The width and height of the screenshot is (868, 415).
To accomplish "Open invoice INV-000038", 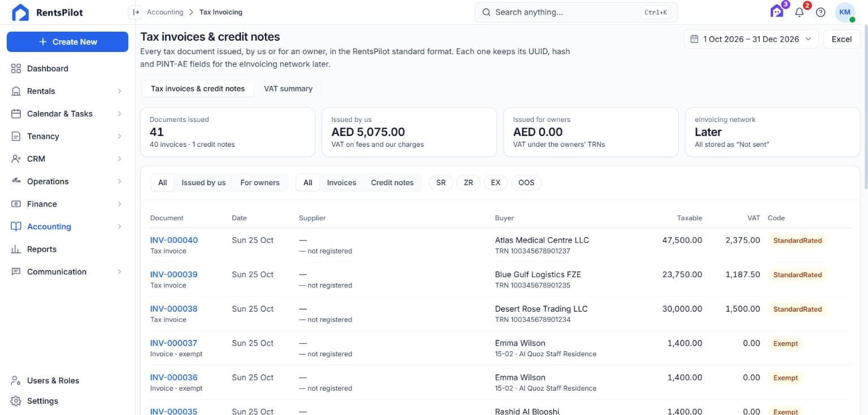I will tap(174, 309).
